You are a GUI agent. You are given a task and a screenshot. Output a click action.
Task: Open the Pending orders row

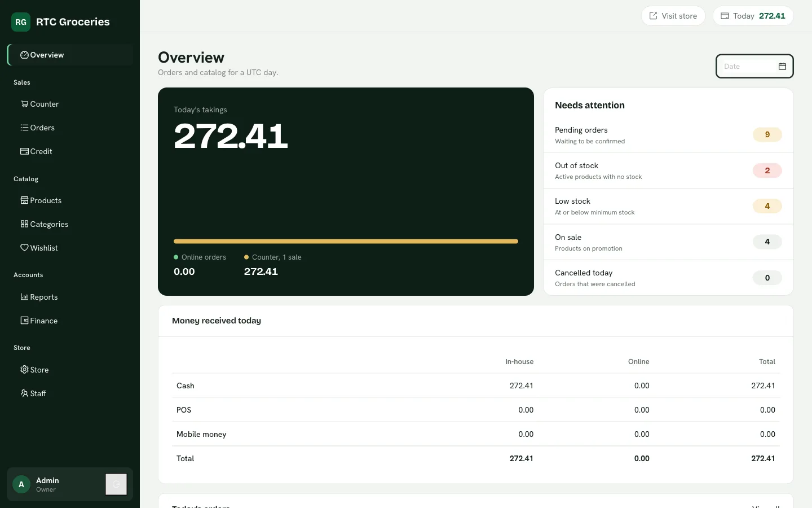(x=668, y=135)
